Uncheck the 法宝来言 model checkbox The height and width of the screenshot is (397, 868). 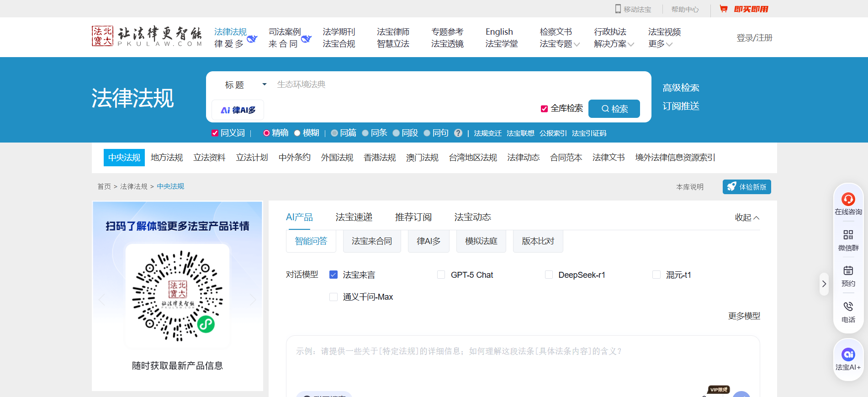tap(333, 275)
